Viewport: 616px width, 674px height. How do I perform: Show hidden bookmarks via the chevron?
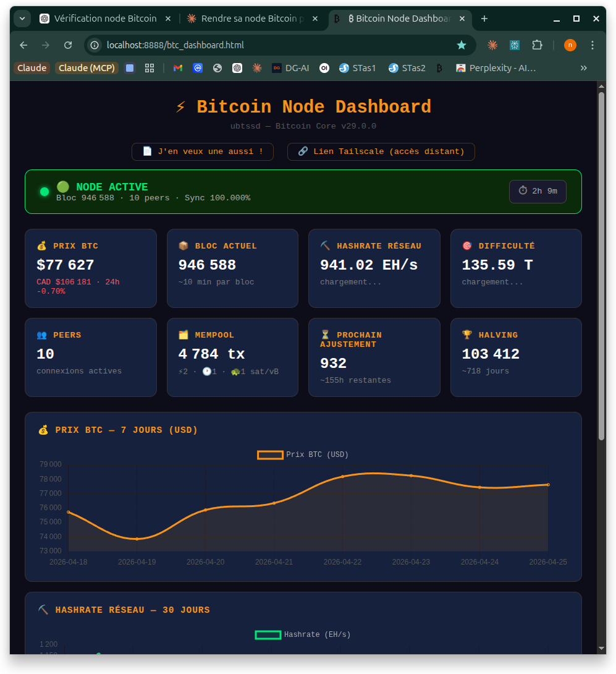(583, 68)
